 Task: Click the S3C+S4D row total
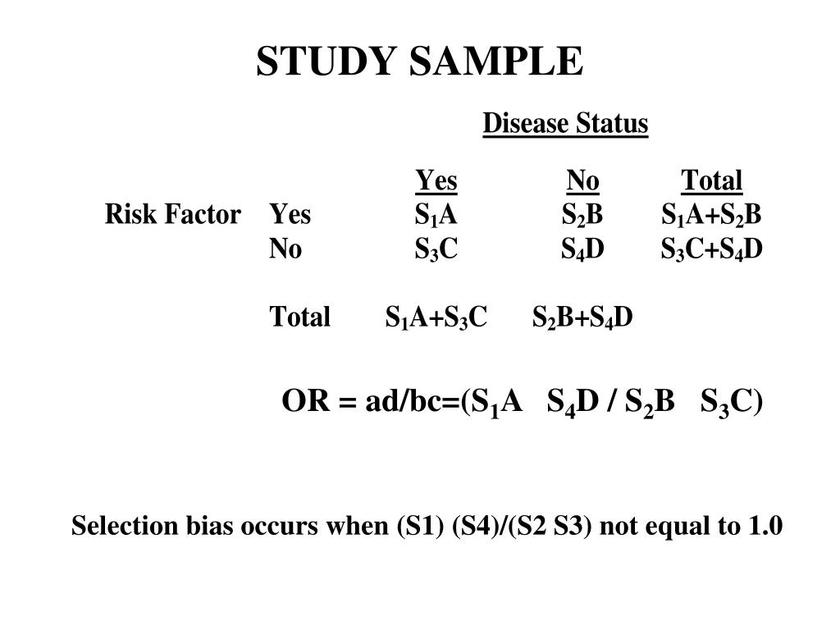(711, 249)
